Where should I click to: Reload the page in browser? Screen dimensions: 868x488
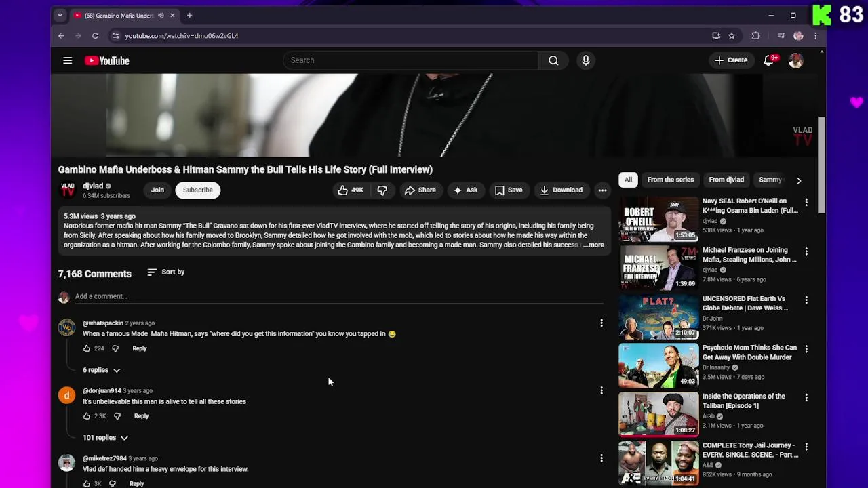tap(96, 36)
